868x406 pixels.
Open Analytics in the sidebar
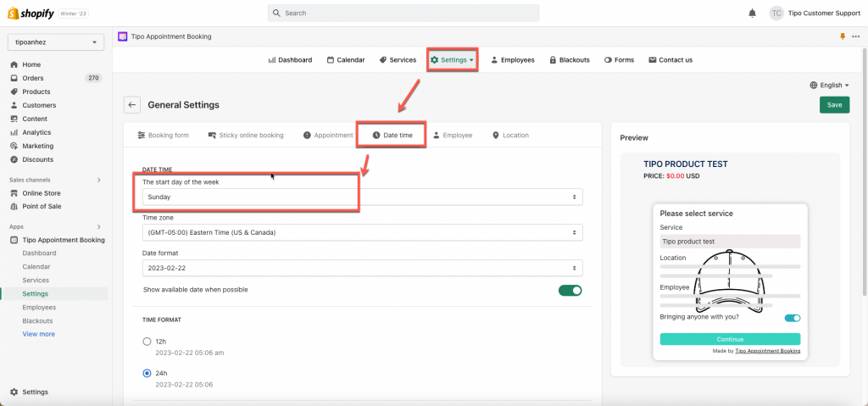click(36, 132)
